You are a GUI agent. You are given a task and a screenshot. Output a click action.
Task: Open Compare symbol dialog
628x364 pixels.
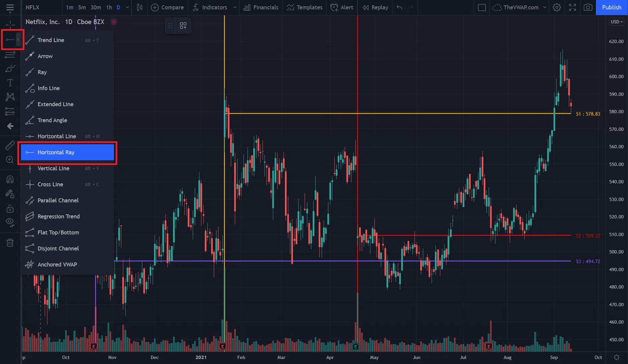[x=167, y=7]
